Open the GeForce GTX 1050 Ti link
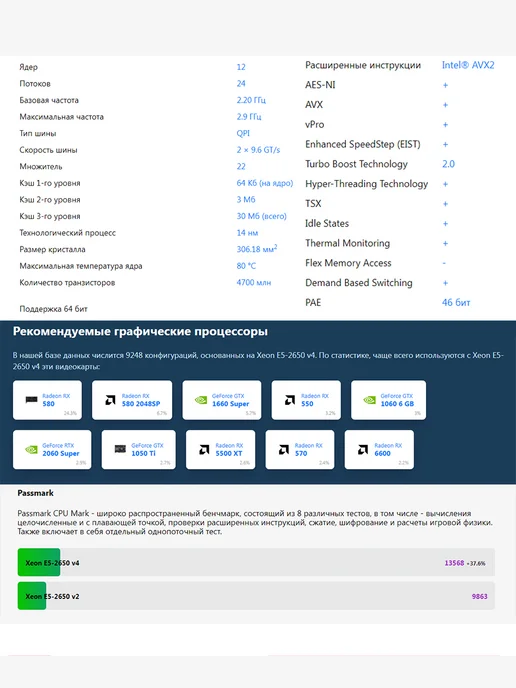The width and height of the screenshot is (516, 688). [147, 449]
